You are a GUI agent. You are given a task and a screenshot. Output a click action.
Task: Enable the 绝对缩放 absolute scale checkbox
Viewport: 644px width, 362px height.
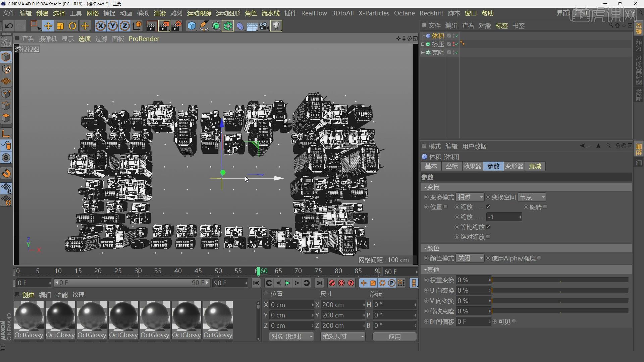488,237
